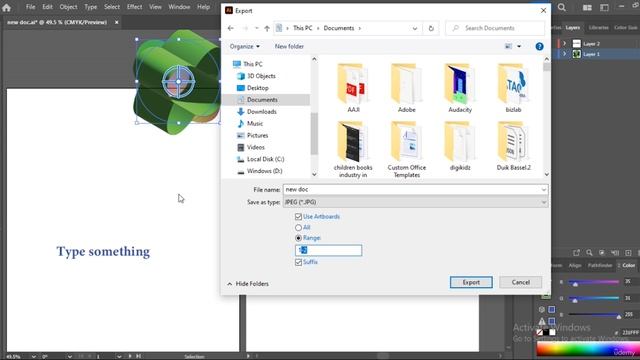Pick a color from the spectrum bar
This screenshot has width=640, height=360.
coord(588,349)
